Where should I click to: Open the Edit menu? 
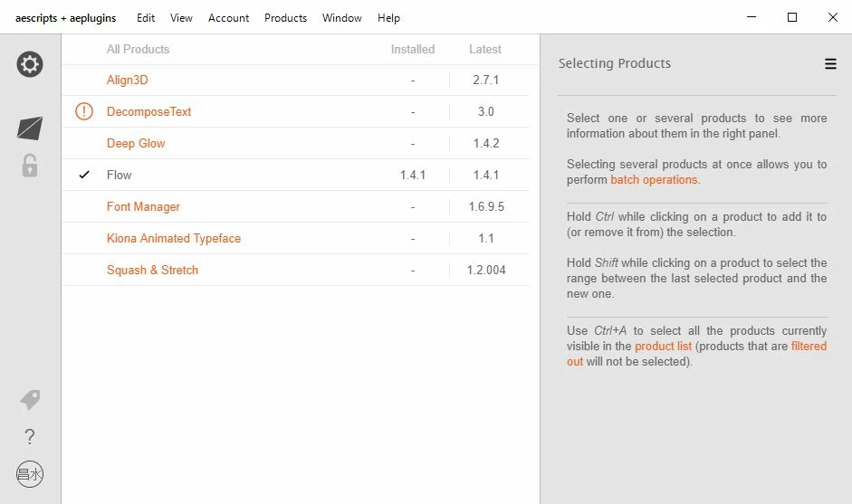click(146, 18)
